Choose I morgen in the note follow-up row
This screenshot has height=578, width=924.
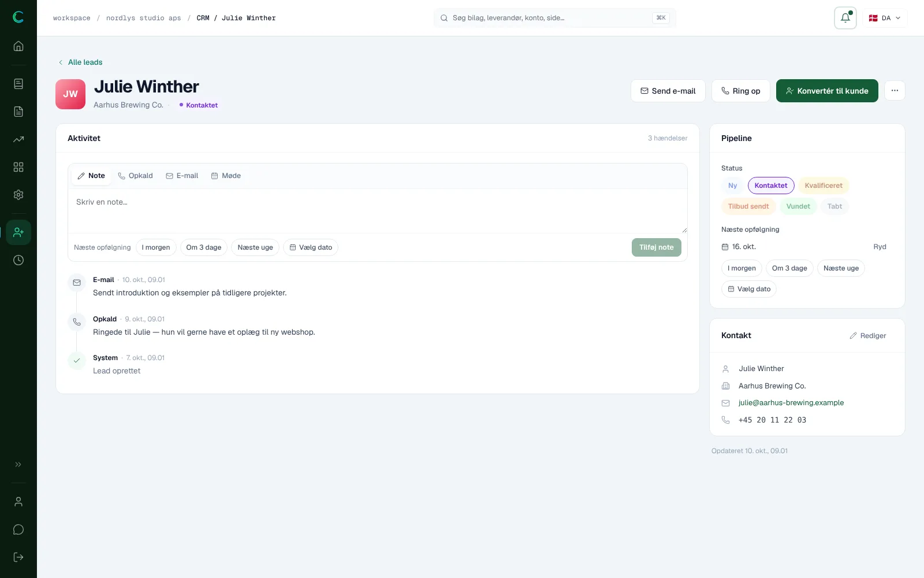(156, 247)
